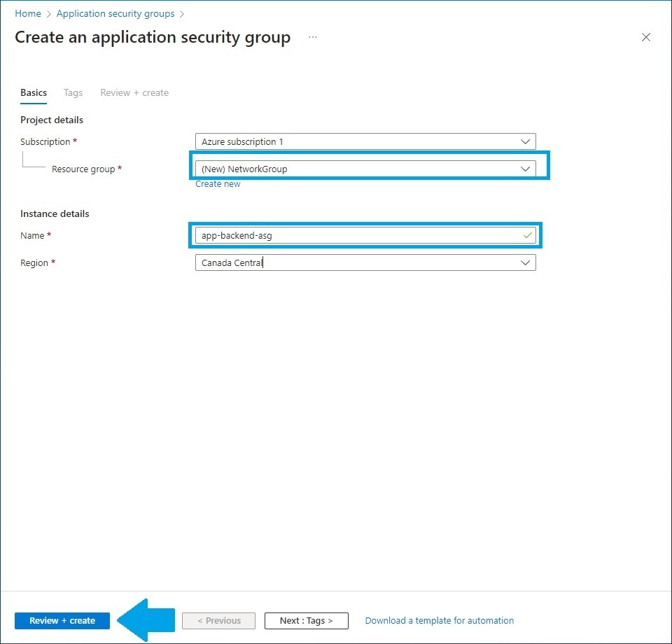Click the Previous button
This screenshot has height=644, width=672.
point(218,620)
